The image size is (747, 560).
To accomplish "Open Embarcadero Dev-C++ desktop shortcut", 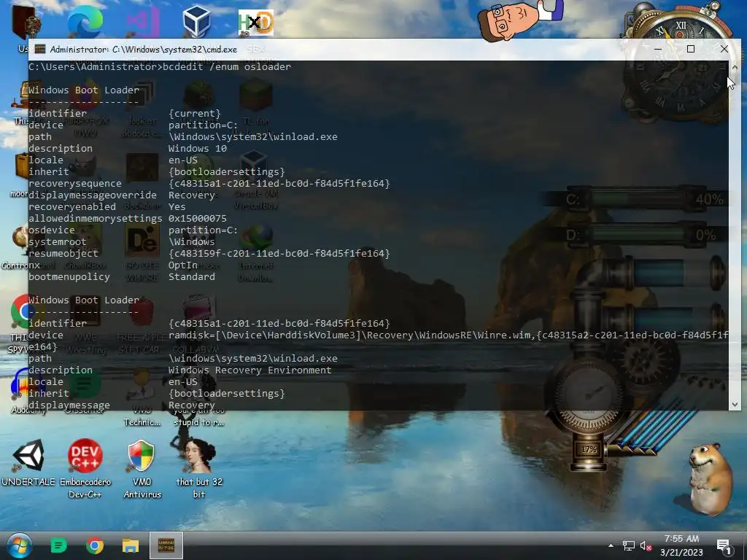I will [x=85, y=469].
